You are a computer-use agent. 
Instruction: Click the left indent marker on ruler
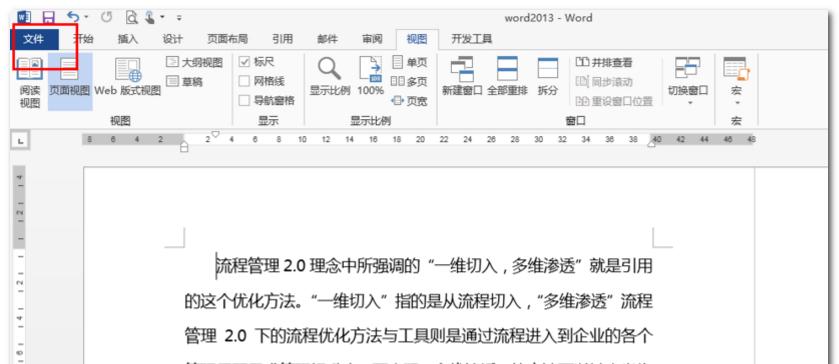[184, 146]
